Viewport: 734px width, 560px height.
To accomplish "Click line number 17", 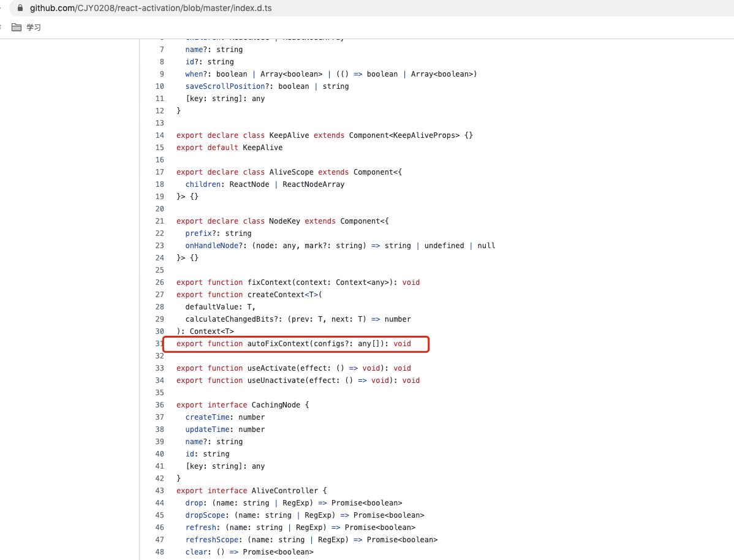I will [x=160, y=172].
